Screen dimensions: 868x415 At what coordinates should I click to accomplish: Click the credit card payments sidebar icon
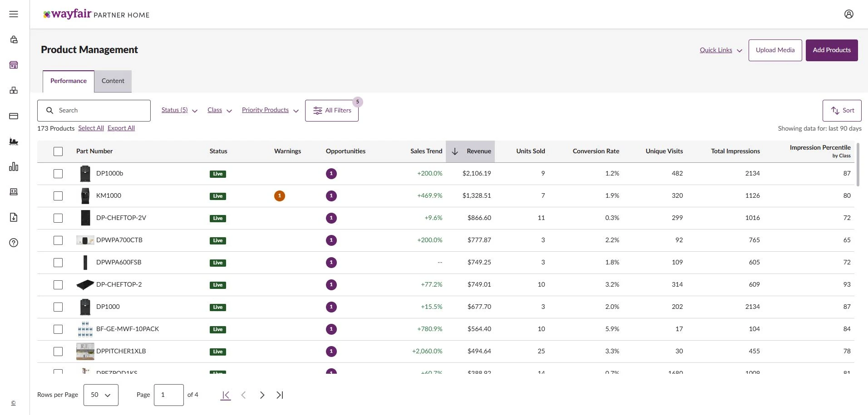pyautogui.click(x=14, y=116)
